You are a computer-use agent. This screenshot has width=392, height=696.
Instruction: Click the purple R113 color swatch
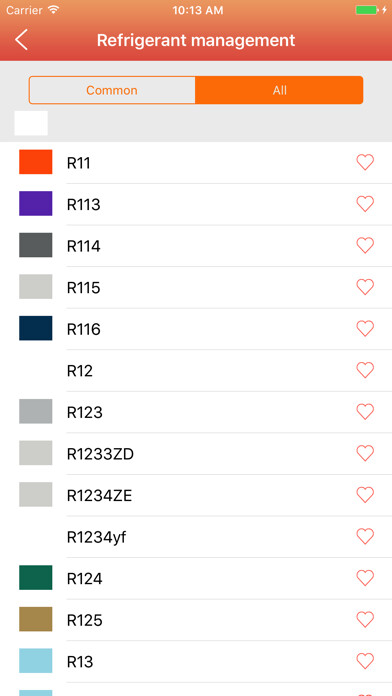pyautogui.click(x=36, y=204)
